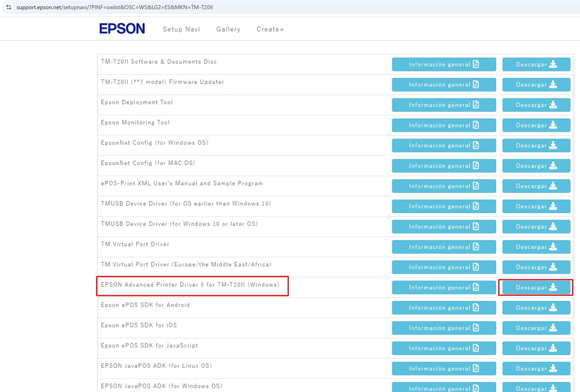The image size is (580, 392).
Task: Open the Gallery menu item
Action: click(228, 29)
